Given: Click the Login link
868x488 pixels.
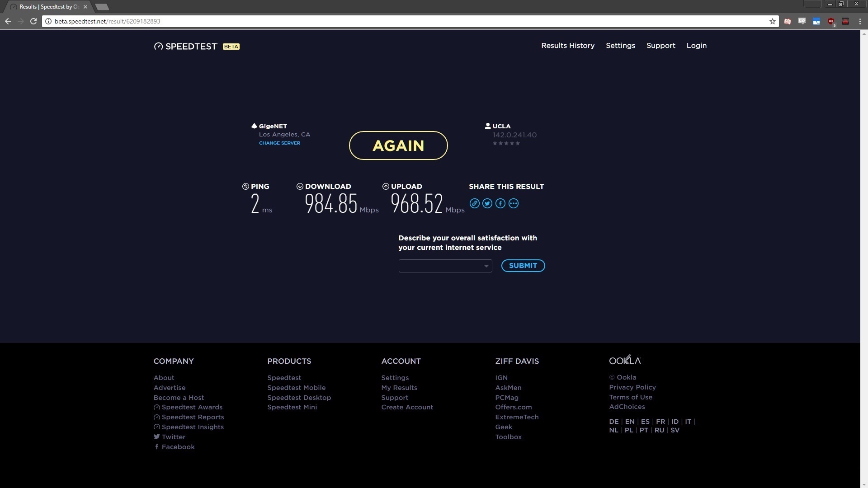Looking at the screenshot, I should [696, 46].
